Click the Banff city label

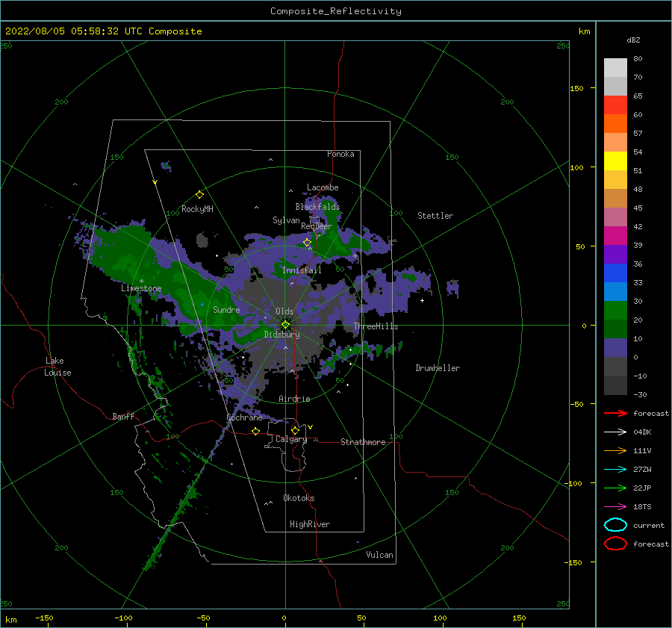123,417
